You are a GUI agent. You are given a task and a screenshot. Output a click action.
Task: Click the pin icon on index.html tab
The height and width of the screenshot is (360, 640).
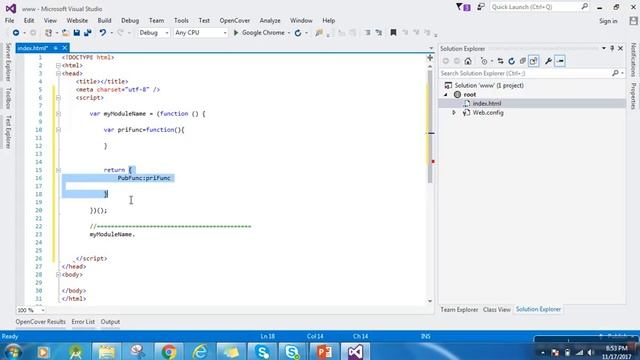pyautogui.click(x=56, y=48)
